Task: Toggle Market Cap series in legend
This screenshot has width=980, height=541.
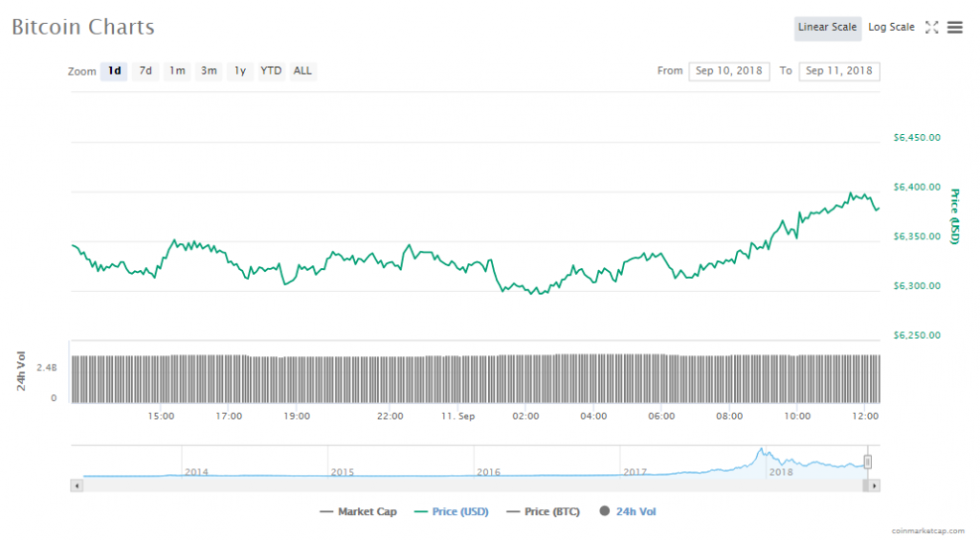Action: tap(358, 512)
